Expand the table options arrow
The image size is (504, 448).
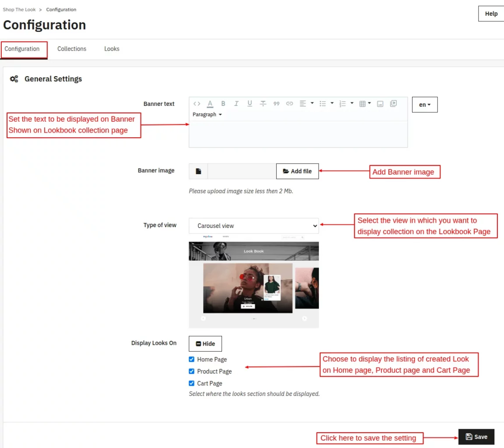[x=369, y=103]
